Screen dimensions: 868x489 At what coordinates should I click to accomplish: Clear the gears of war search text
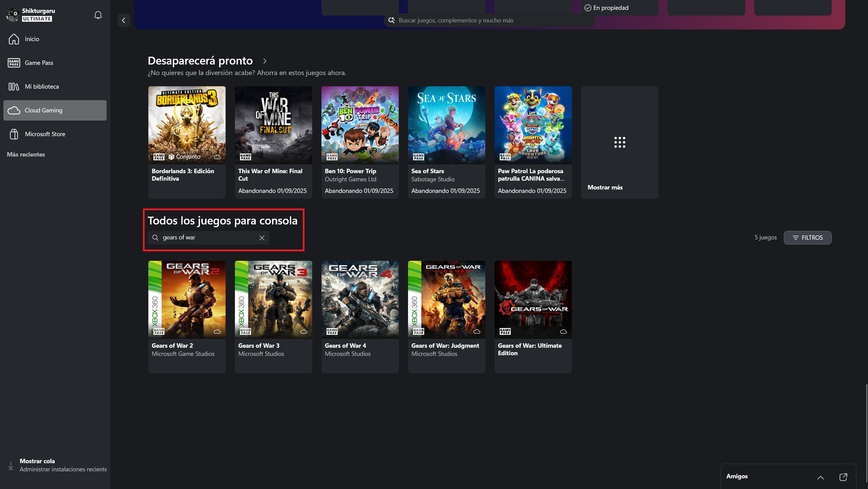pyautogui.click(x=262, y=238)
